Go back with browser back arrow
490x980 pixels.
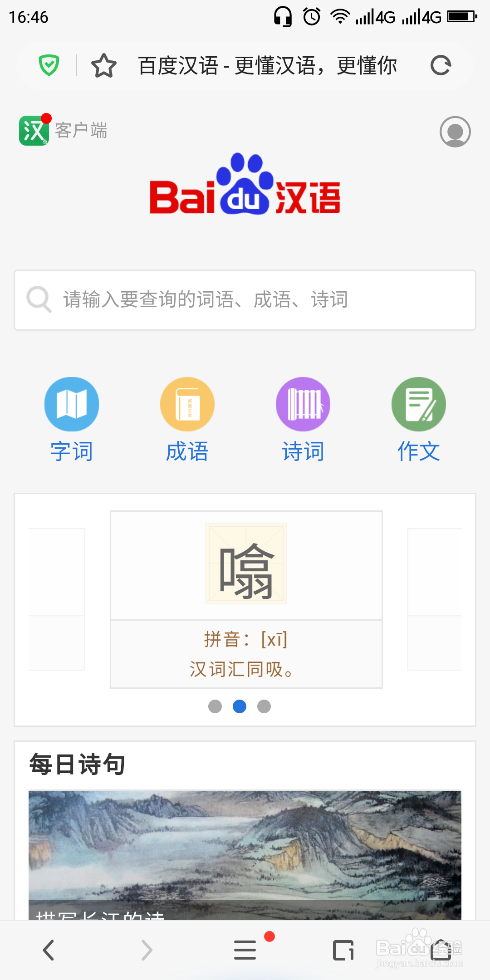49,950
